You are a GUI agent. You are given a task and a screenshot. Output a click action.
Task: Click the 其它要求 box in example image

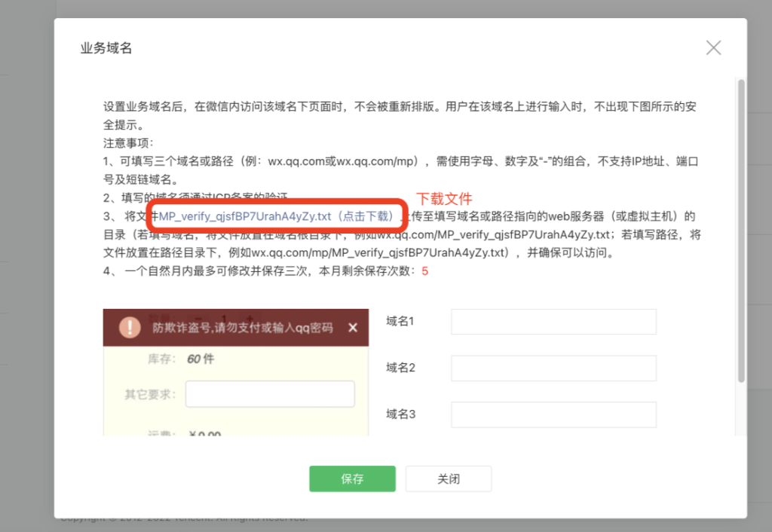[270, 394]
